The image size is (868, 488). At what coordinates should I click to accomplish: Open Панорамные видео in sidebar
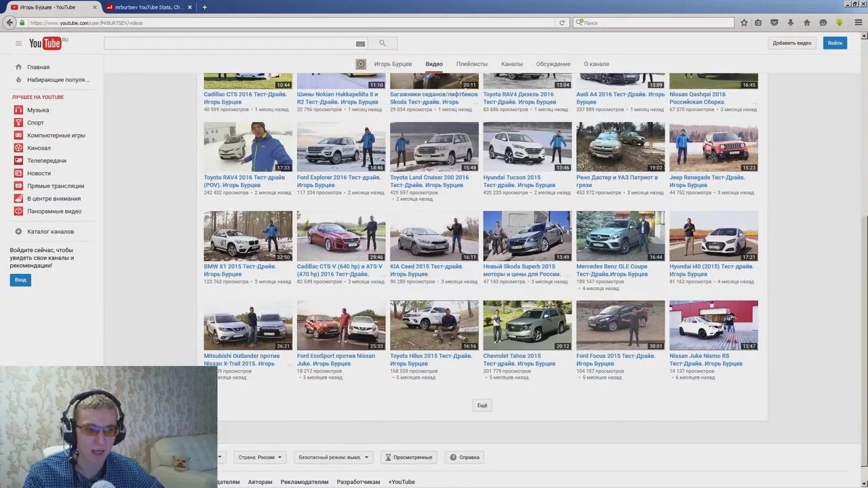54,211
